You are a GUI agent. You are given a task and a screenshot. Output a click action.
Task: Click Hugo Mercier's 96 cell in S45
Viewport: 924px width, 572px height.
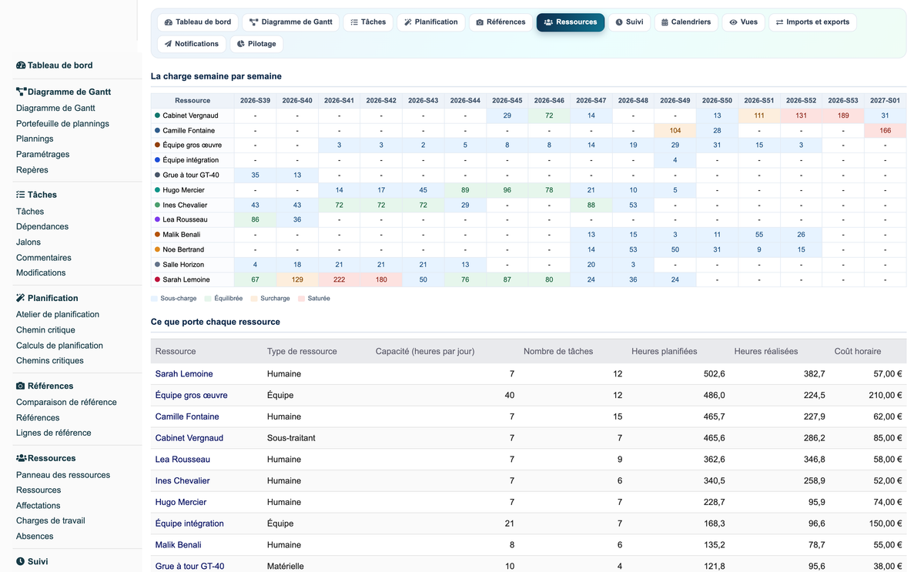coord(507,190)
